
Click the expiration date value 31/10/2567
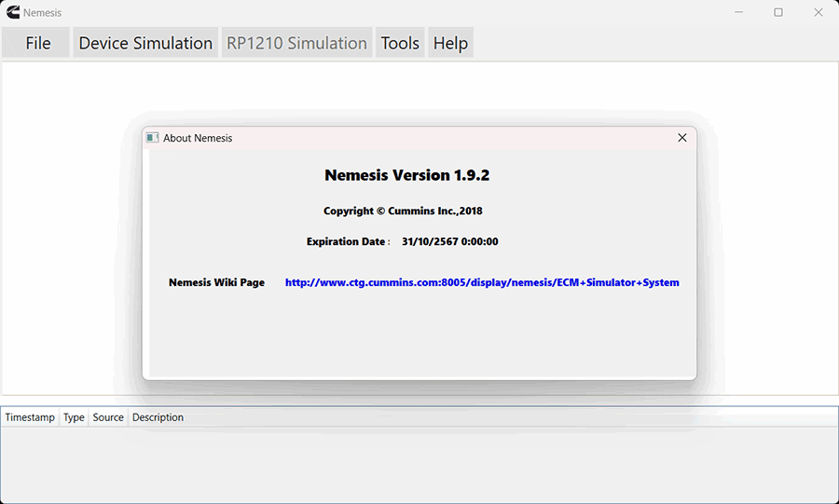[450, 241]
